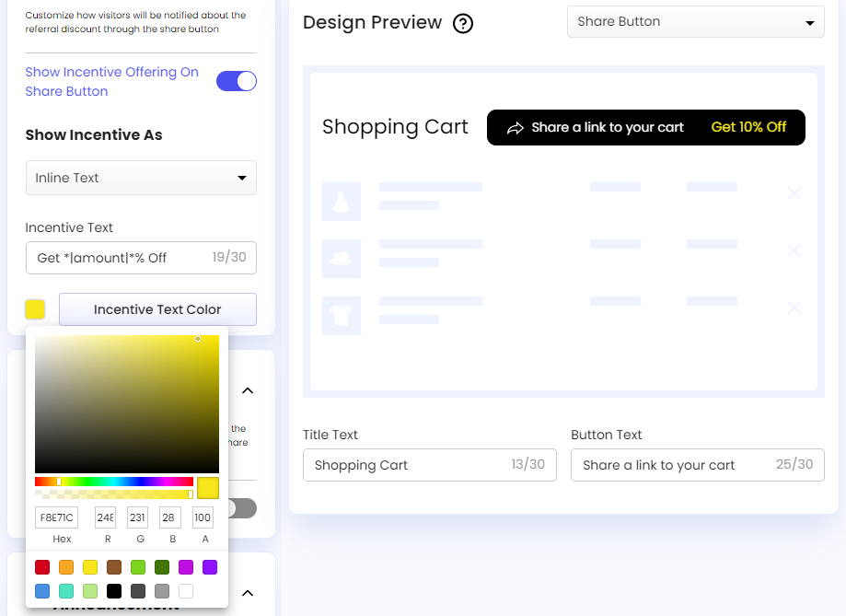Click the Hex value input field
846x616 pixels.
click(x=56, y=517)
